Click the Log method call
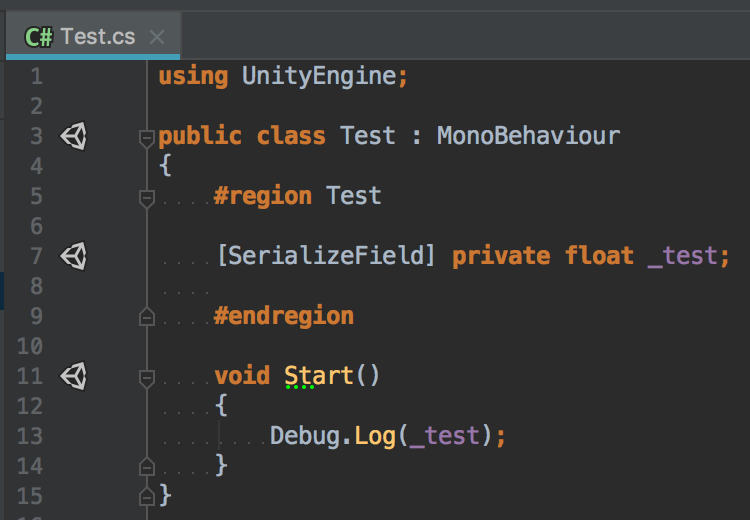 [x=375, y=436]
